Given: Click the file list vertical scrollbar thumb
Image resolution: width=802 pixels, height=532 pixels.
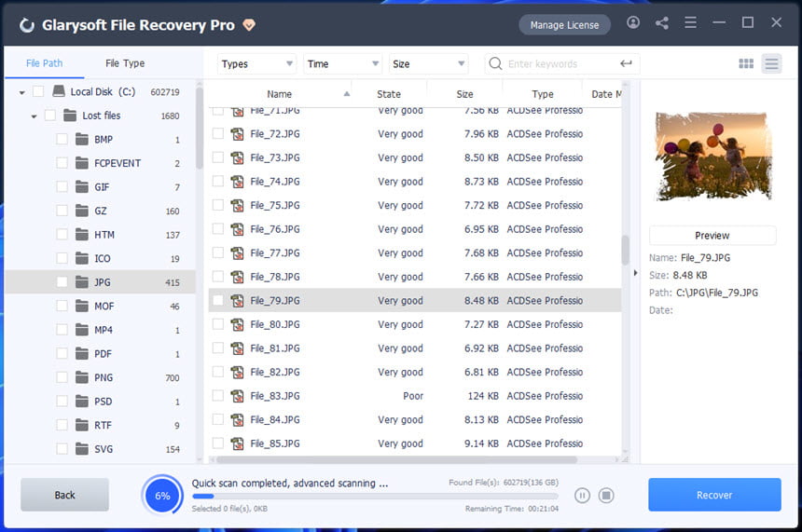Looking at the screenshot, I should point(625,250).
